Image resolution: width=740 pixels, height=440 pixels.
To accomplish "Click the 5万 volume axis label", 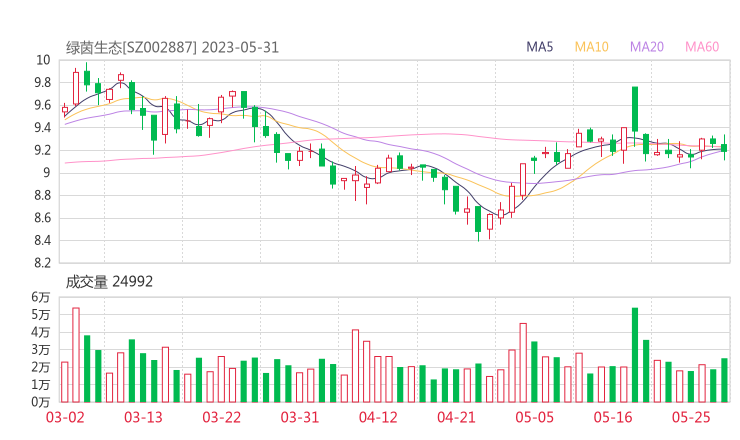I will tap(41, 314).
